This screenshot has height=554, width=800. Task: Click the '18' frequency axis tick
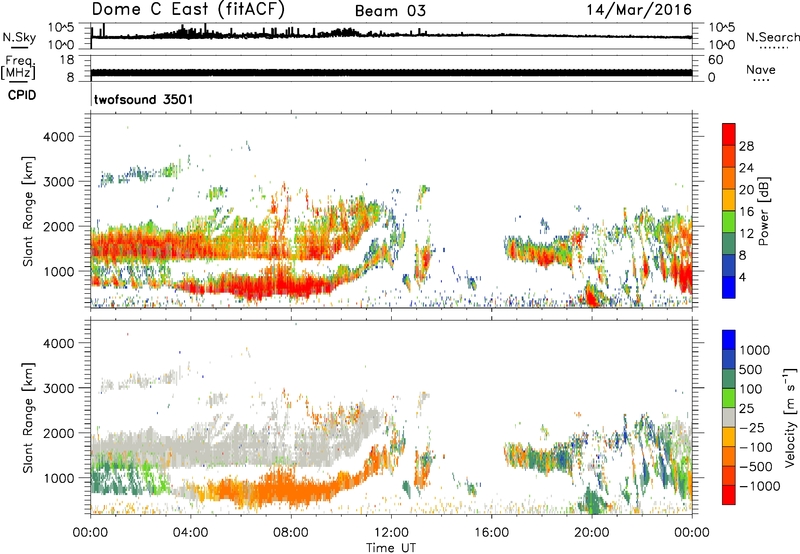(x=67, y=60)
